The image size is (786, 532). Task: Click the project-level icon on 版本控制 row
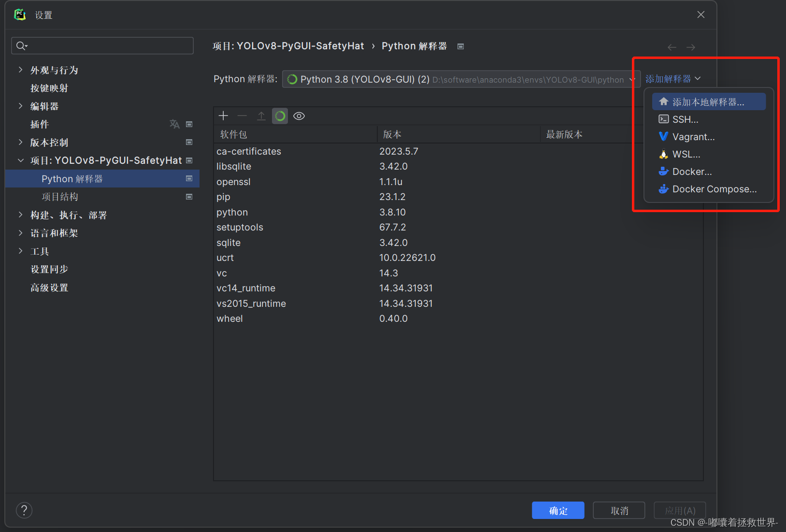189,142
